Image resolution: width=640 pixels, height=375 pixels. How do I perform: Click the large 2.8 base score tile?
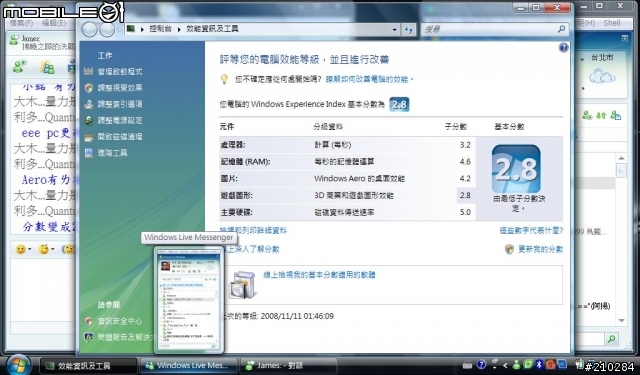point(516,169)
